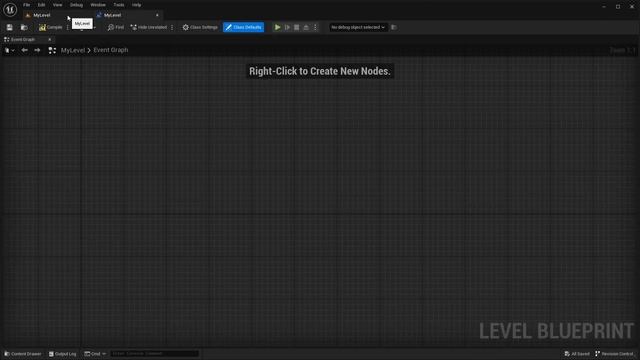Viewport: 640px width, 360px height.
Task: Minimize the editor window
Action: point(604,6)
